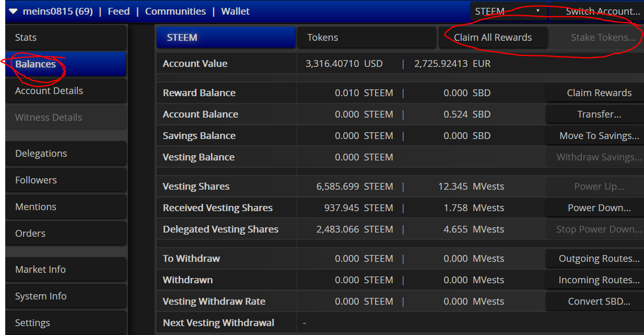Open the STEEM chain dropdown in header
The image size is (644, 335).
tap(509, 11)
